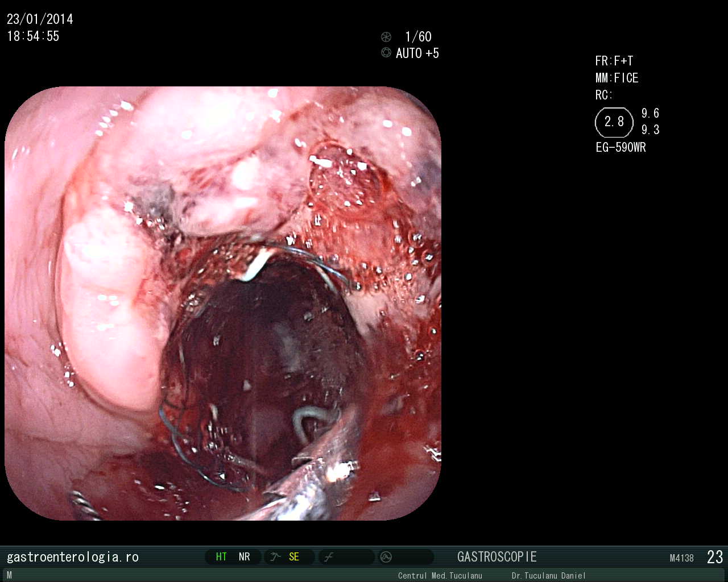Click the M4138 identifier
Screen dimensions: 728x582
click(x=682, y=558)
